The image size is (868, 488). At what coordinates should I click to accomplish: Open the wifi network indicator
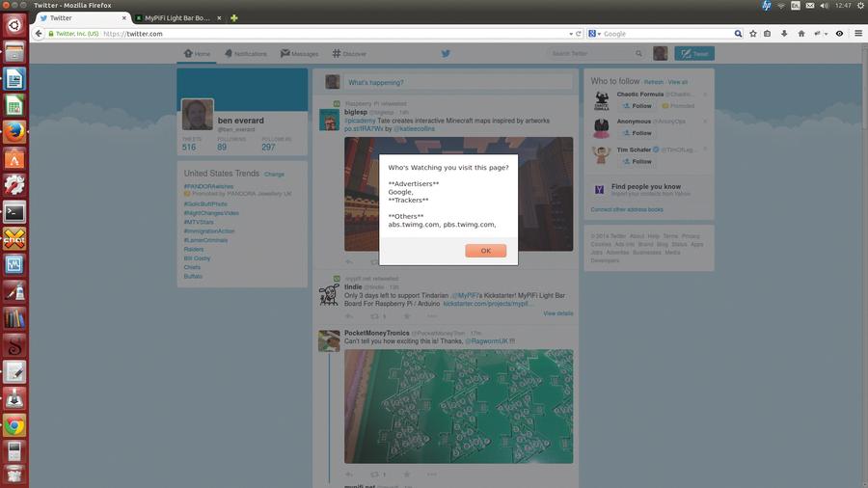(x=781, y=6)
